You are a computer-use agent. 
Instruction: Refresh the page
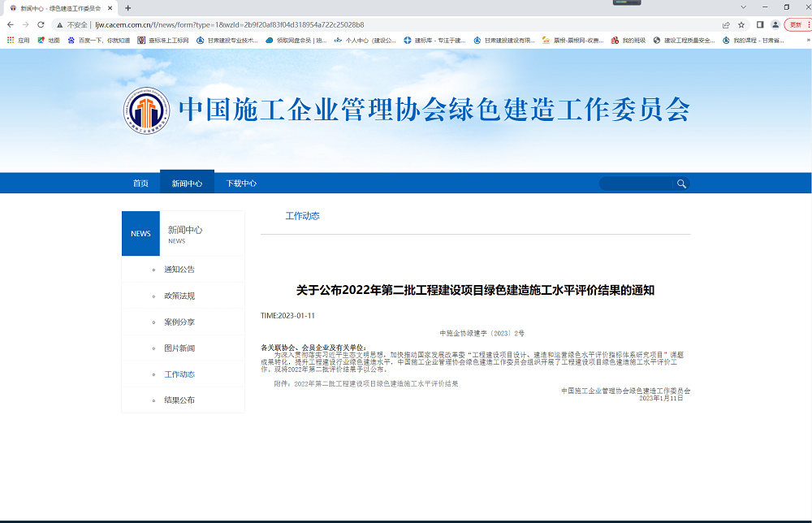coord(41,24)
